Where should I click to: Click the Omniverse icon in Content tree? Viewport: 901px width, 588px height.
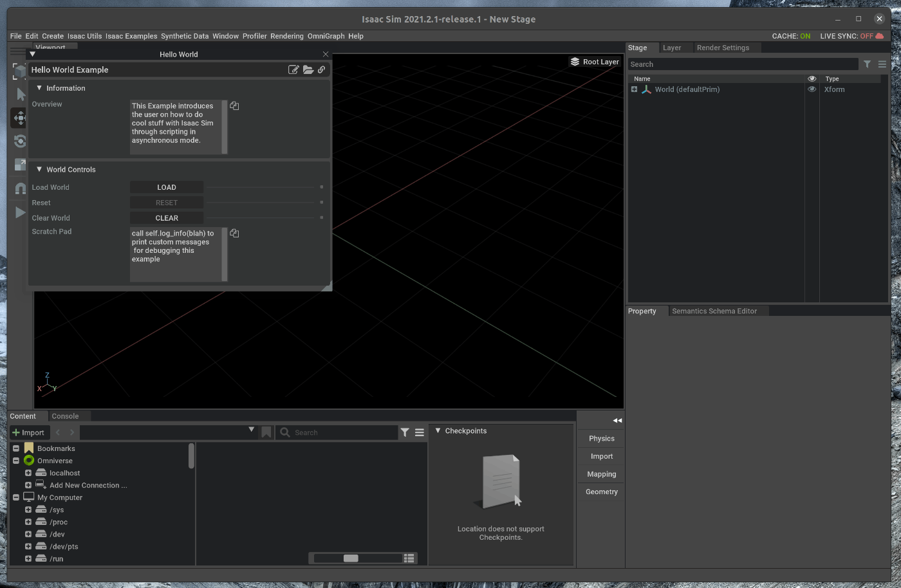click(x=29, y=461)
